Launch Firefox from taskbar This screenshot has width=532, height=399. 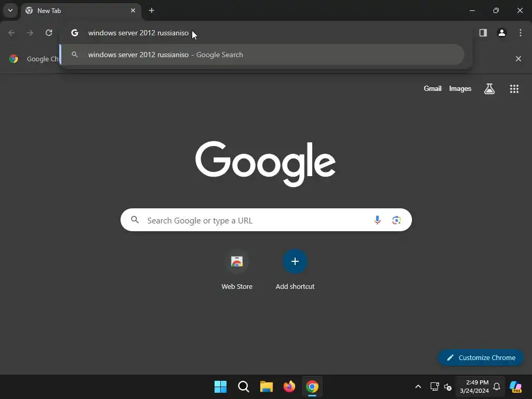[x=289, y=387]
